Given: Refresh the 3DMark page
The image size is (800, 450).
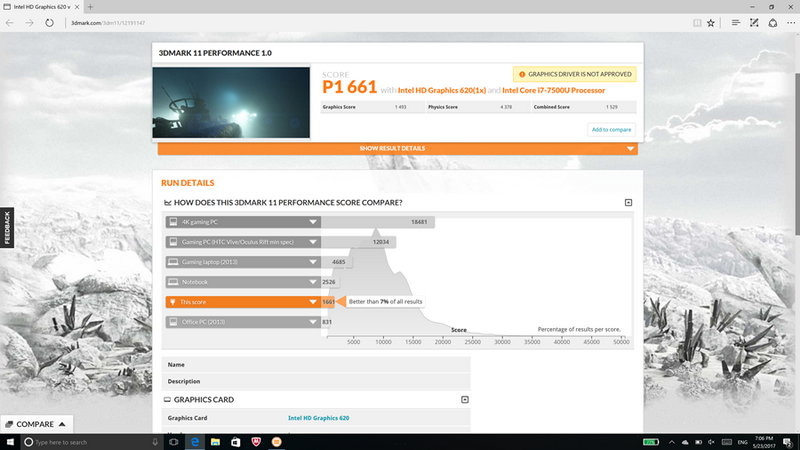Looking at the screenshot, I should point(49,23).
